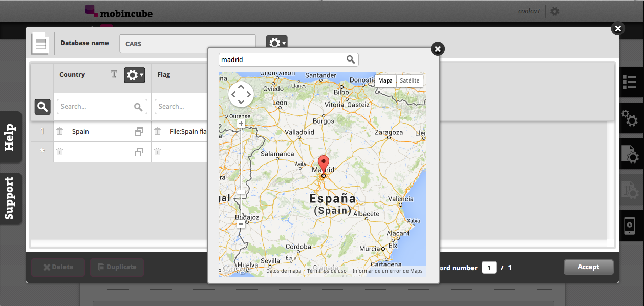Click Albacete on the map
Screen dimensions: 644x306
(367, 214)
